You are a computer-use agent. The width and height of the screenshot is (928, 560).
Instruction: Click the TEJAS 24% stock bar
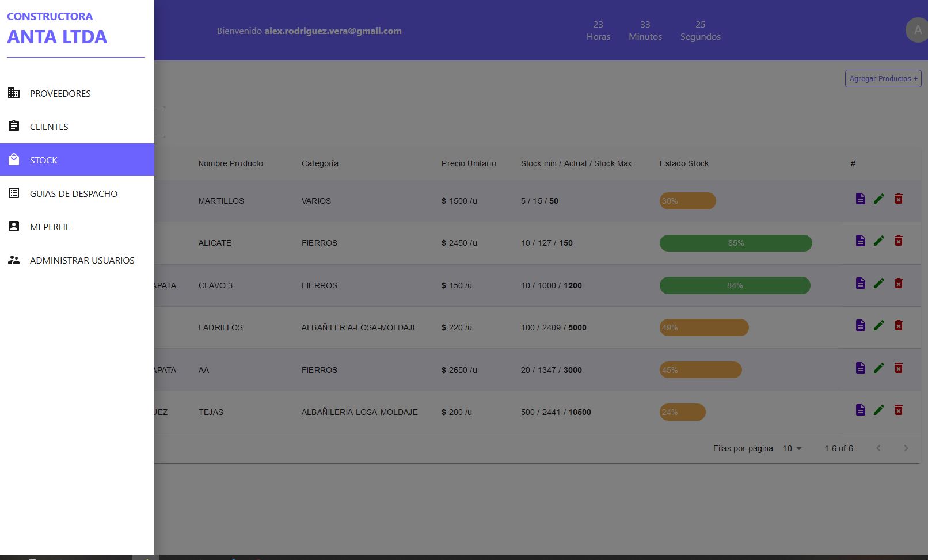click(x=683, y=412)
